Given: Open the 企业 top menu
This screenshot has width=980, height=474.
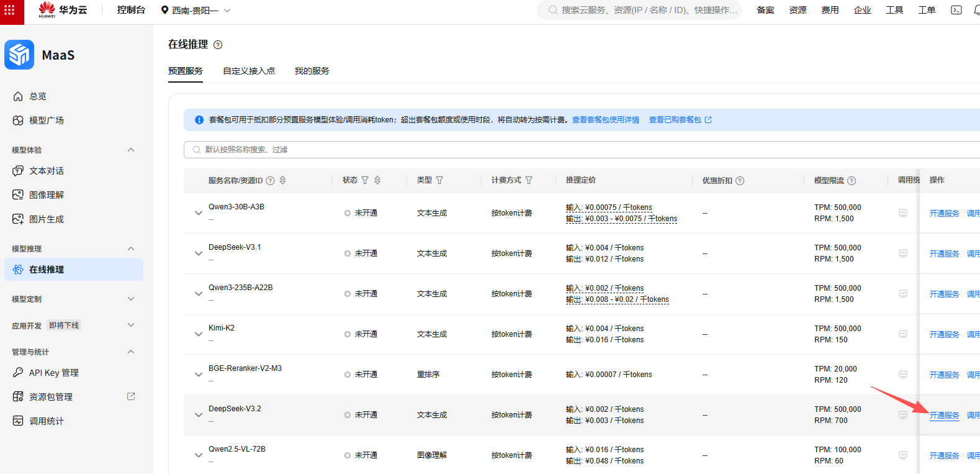Looking at the screenshot, I should click(x=862, y=10).
